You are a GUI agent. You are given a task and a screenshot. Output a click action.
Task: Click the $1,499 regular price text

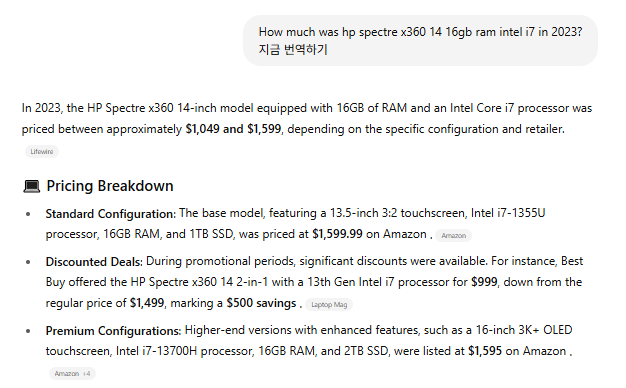tap(147, 303)
